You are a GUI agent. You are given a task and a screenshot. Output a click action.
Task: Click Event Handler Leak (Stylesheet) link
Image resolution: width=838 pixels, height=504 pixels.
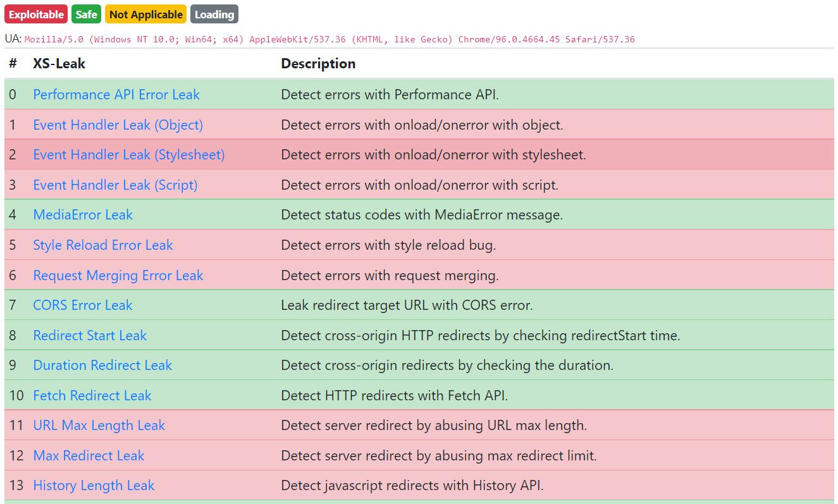[x=129, y=155]
